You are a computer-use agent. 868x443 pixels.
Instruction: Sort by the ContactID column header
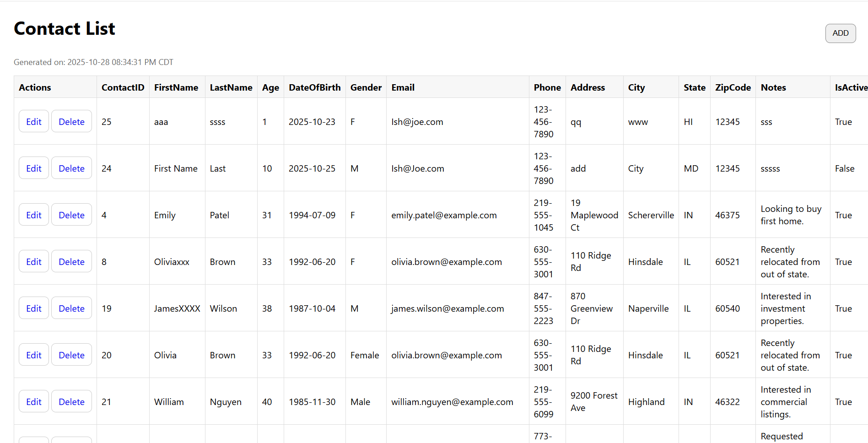[x=123, y=87]
